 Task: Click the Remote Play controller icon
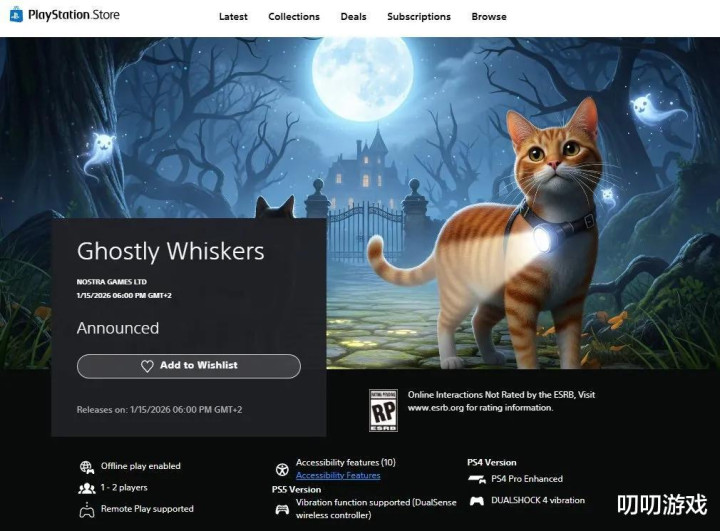coord(87,510)
